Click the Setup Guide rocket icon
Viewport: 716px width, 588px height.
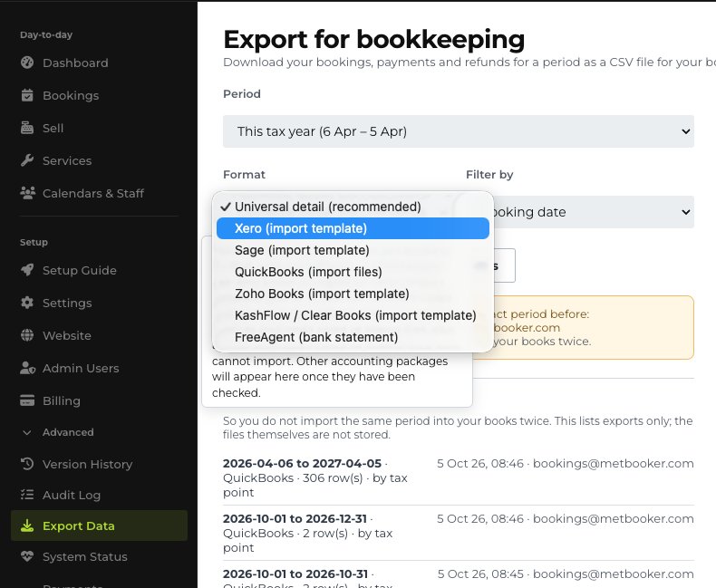(27, 270)
